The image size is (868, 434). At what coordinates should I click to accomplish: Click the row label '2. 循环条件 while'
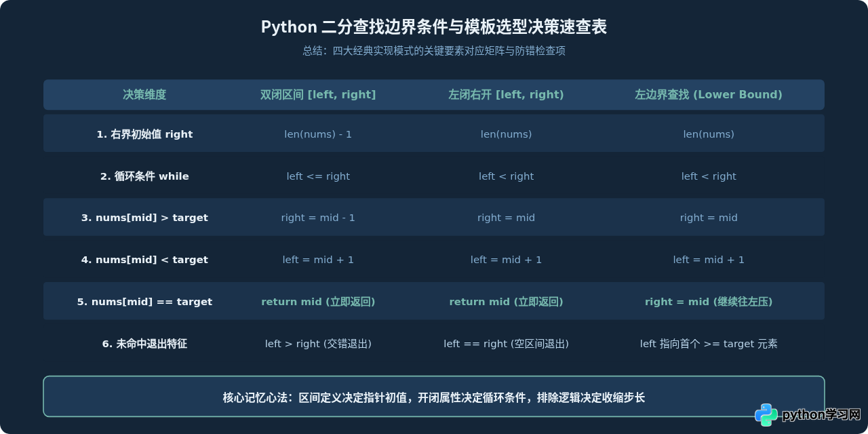(144, 176)
